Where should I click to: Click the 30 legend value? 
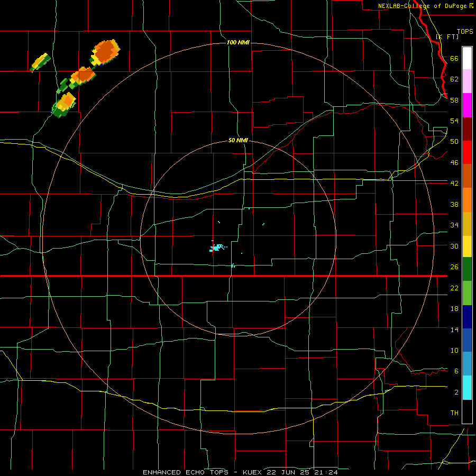tap(454, 246)
